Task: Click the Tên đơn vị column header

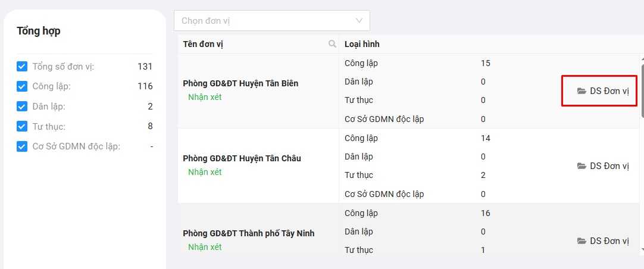Action: [204, 44]
